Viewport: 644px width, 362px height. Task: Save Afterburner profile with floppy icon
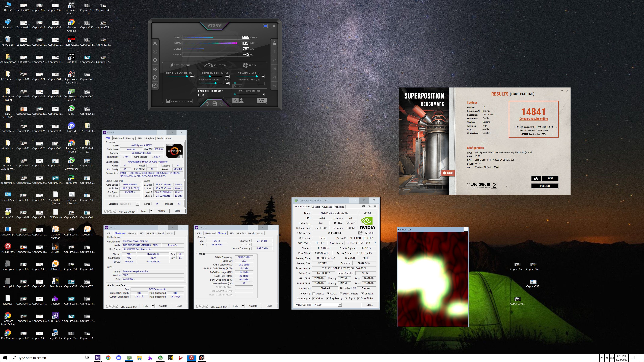click(214, 104)
